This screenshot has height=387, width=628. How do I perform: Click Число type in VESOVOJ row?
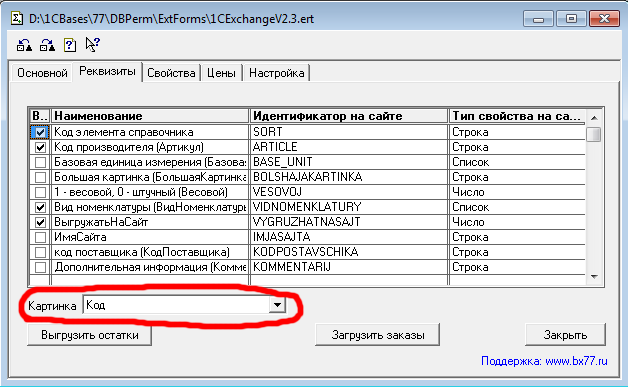pyautogui.click(x=517, y=192)
